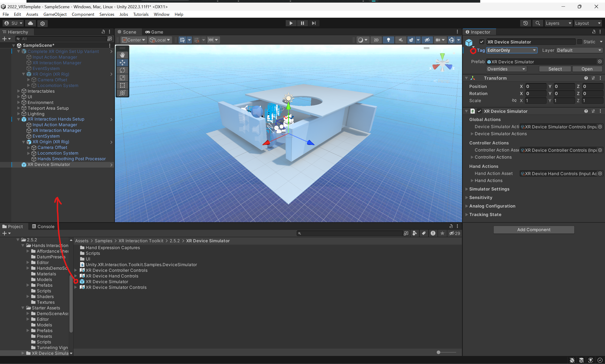Click the Add Component button

534,230
